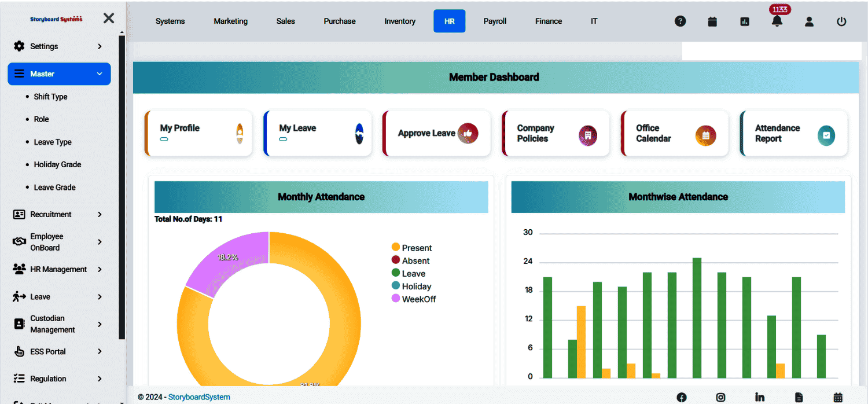Expand the Recruitment sidebar section
Viewport: 868px width, 404px height.
click(x=58, y=214)
